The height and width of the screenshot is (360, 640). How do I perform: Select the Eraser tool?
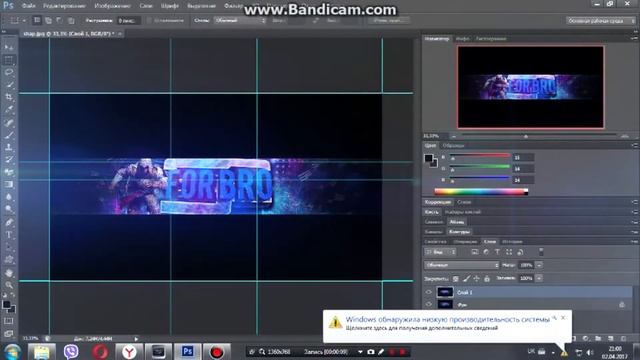pyautogui.click(x=9, y=172)
